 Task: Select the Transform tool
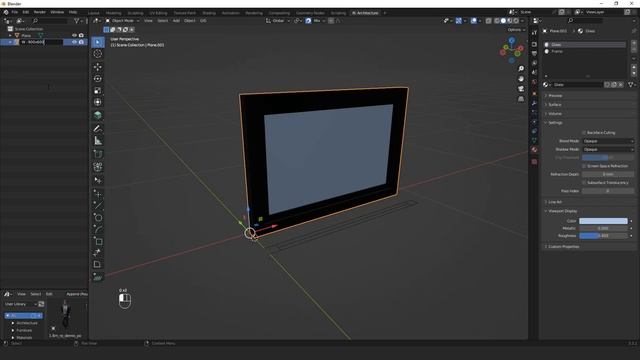pos(98,102)
